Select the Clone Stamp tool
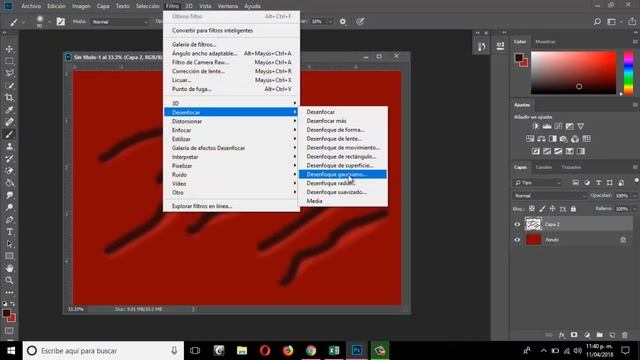 [9, 147]
